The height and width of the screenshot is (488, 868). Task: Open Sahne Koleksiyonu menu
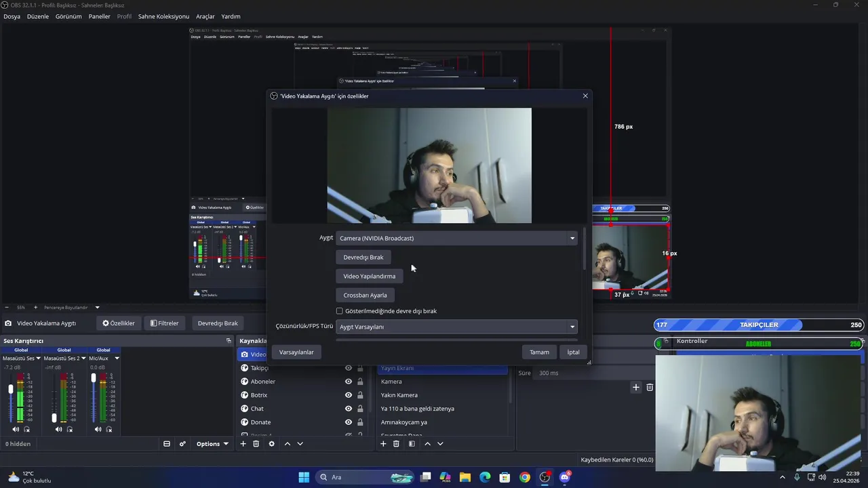point(163,16)
